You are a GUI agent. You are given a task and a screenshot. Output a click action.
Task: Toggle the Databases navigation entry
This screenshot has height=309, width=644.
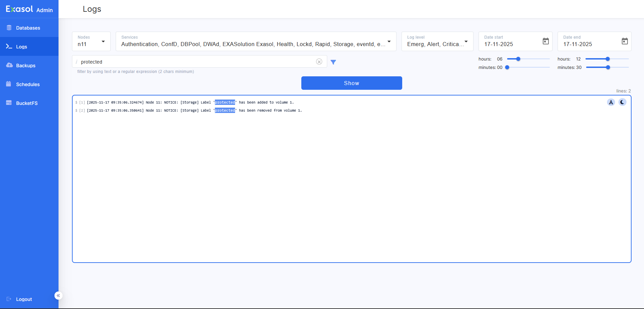[28, 28]
